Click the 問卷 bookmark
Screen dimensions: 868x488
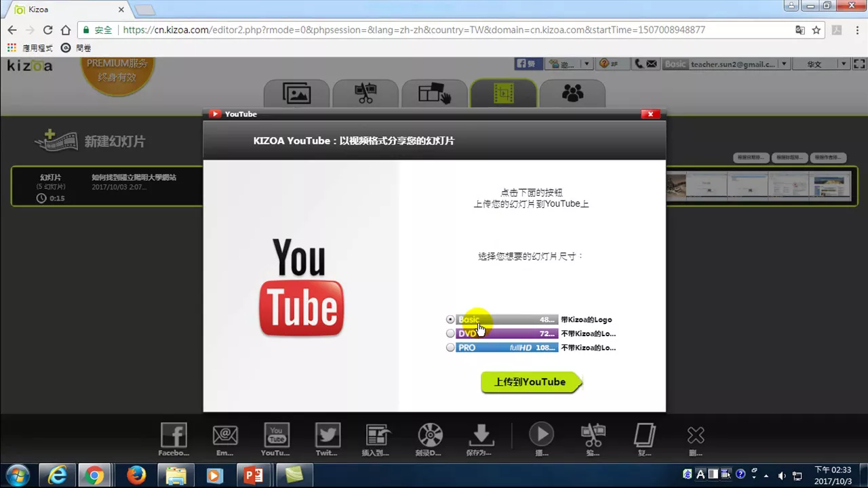click(x=76, y=48)
